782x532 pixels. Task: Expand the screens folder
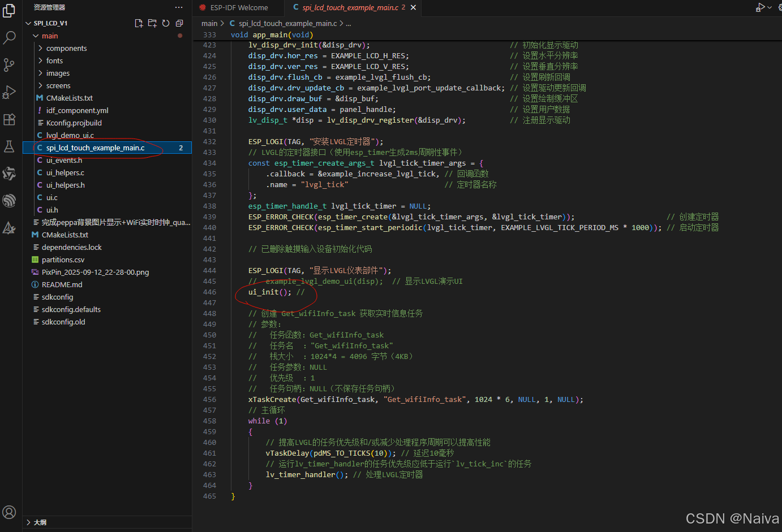(108, 85)
